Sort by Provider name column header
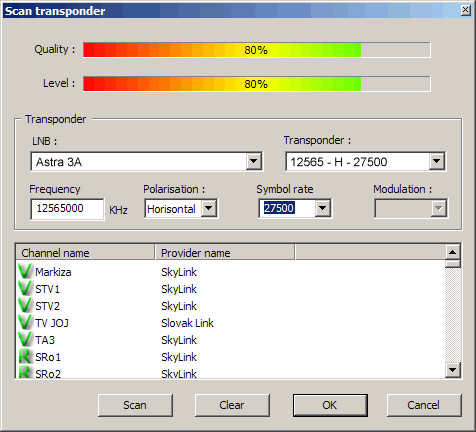The image size is (476, 432). click(225, 253)
